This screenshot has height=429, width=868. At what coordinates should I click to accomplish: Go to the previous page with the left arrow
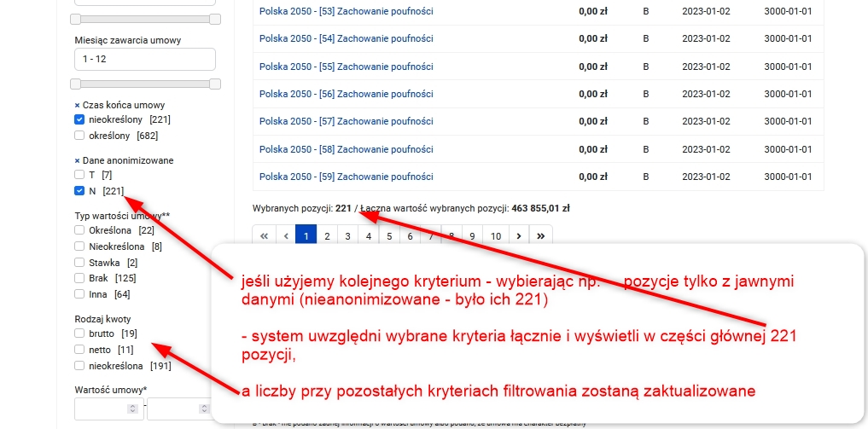tap(285, 235)
